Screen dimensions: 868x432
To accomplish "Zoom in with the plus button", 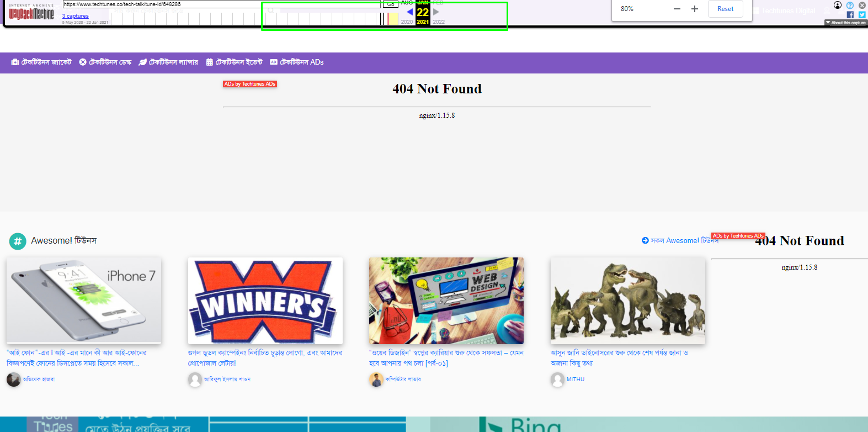I will click(695, 9).
